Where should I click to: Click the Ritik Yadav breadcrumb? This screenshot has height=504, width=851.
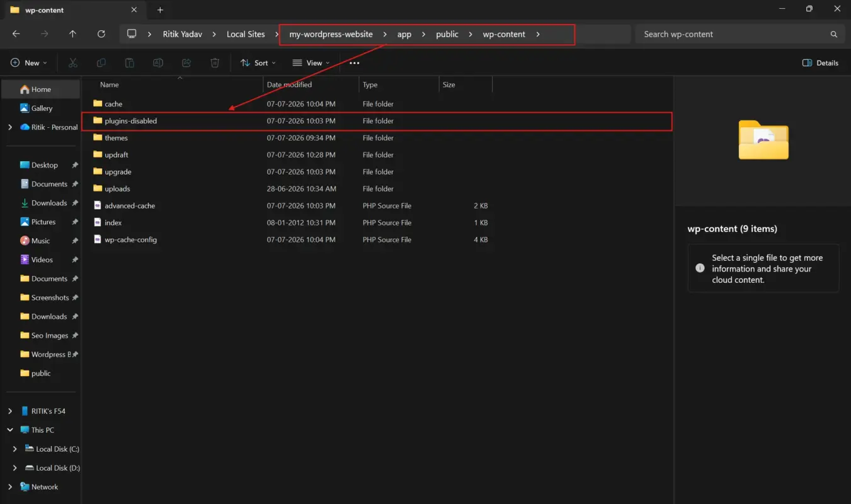pos(182,34)
